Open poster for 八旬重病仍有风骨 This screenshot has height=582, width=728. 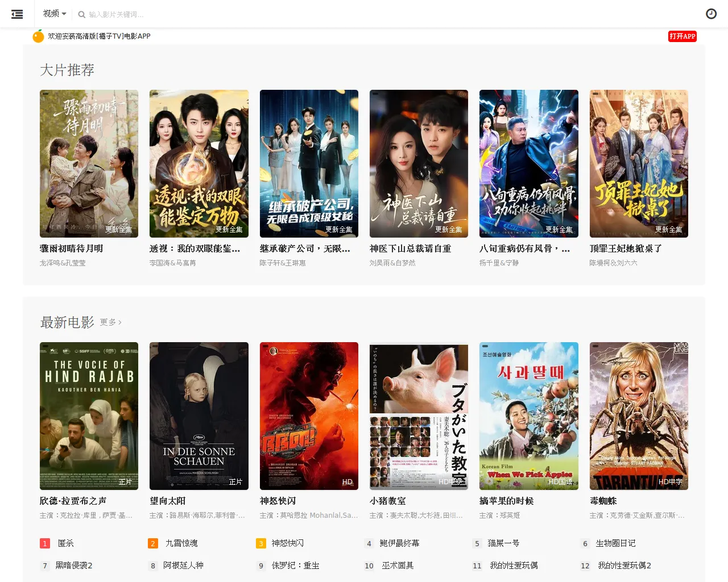(x=529, y=164)
